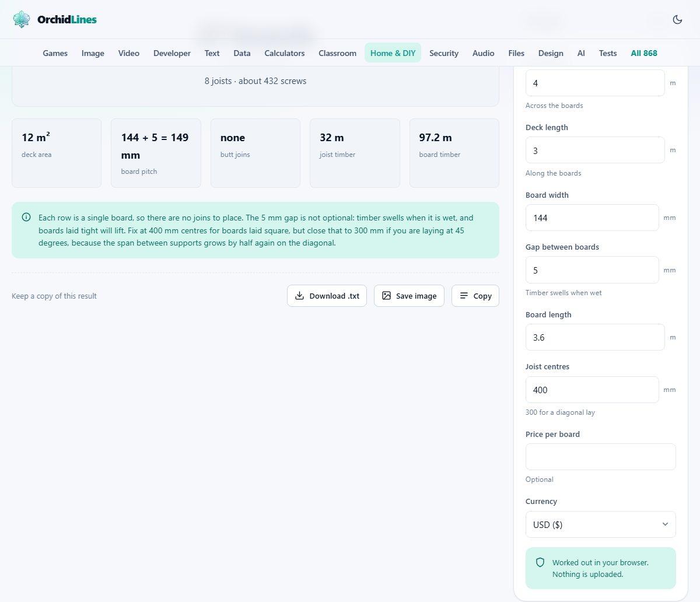Click the 'Currency' label
Image resolution: width=700 pixels, height=602 pixels.
click(x=541, y=501)
